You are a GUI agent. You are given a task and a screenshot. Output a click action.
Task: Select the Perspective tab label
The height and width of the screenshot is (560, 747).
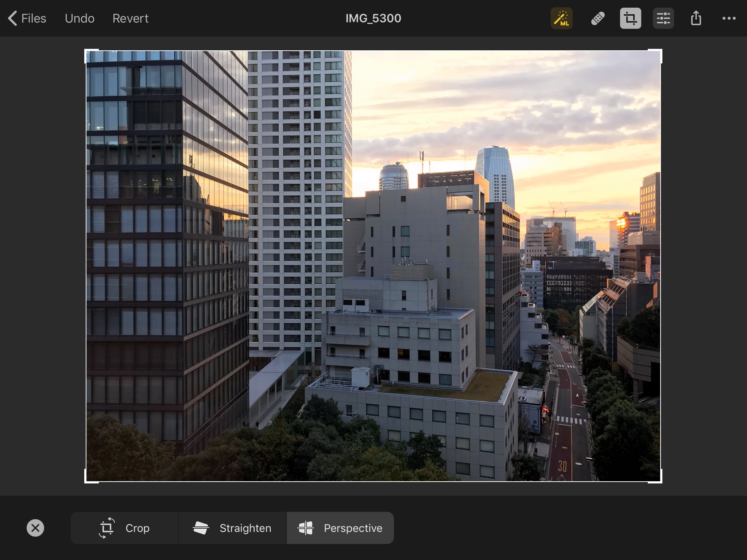(x=353, y=528)
